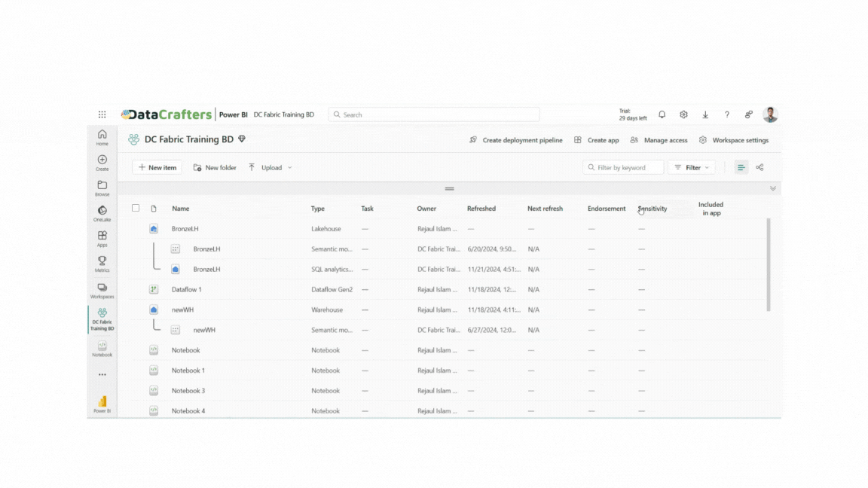The width and height of the screenshot is (868, 488).
Task: Open Manage access
Action: tap(659, 140)
